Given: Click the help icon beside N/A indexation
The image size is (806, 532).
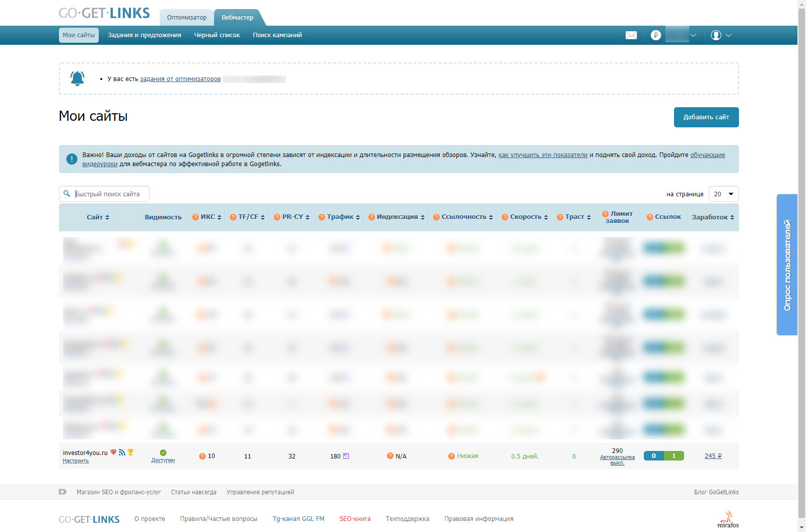Looking at the screenshot, I should [x=390, y=456].
